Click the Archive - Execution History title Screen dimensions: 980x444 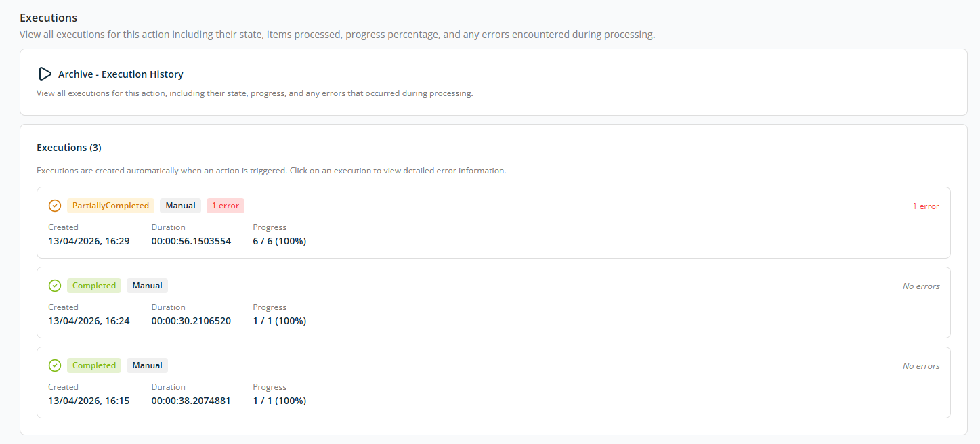121,74
